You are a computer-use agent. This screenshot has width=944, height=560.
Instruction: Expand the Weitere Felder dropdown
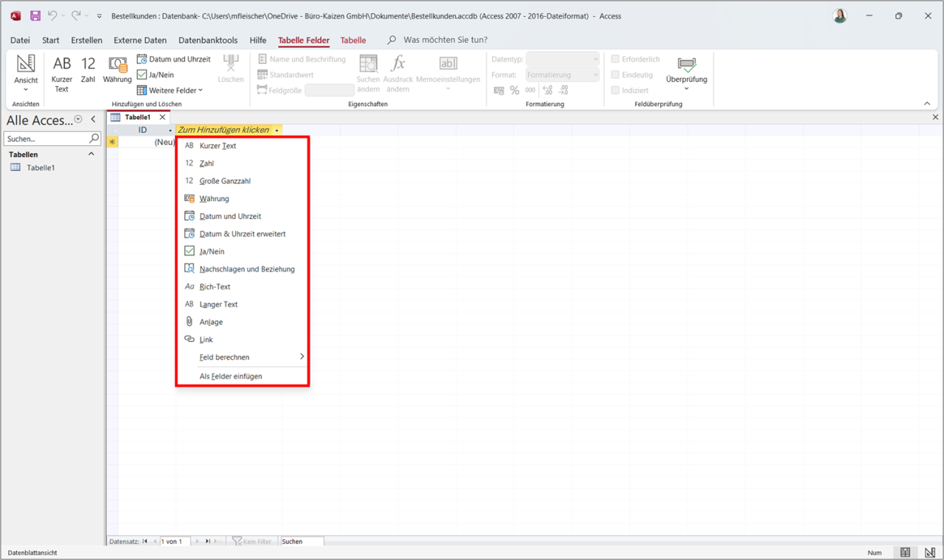(170, 91)
